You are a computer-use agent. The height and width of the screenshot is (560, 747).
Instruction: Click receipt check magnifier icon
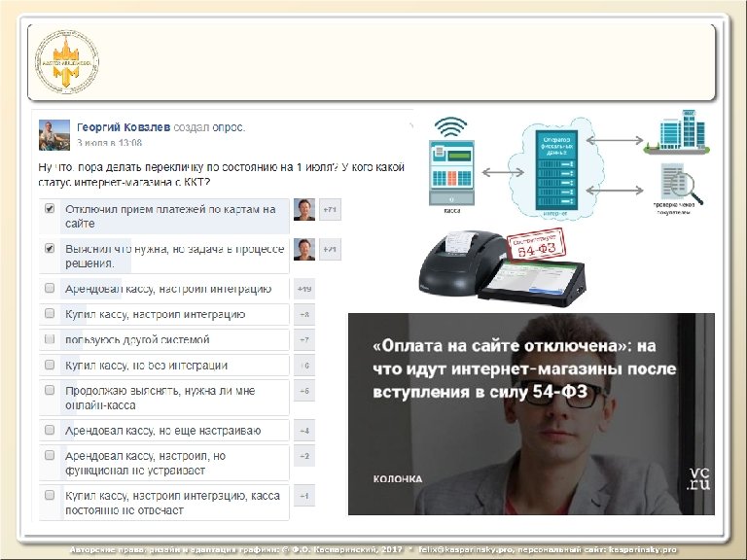[680, 184]
